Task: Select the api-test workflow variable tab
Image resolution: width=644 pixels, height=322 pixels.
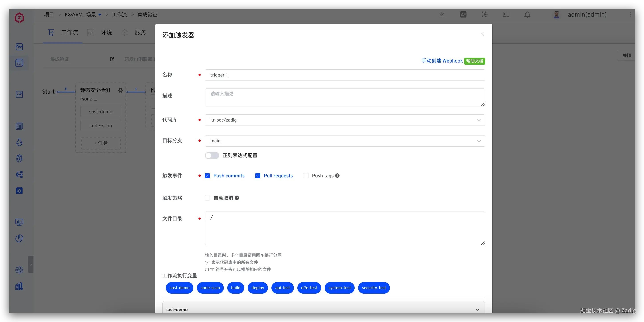Action: click(x=282, y=288)
